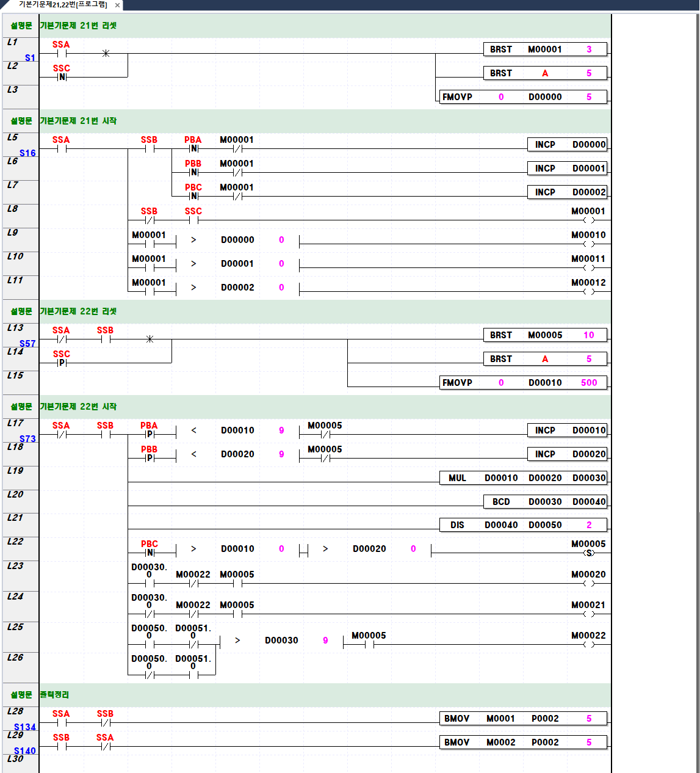Click the M00005 set coil on line L22
The width and height of the screenshot is (700, 773).
tap(588, 553)
